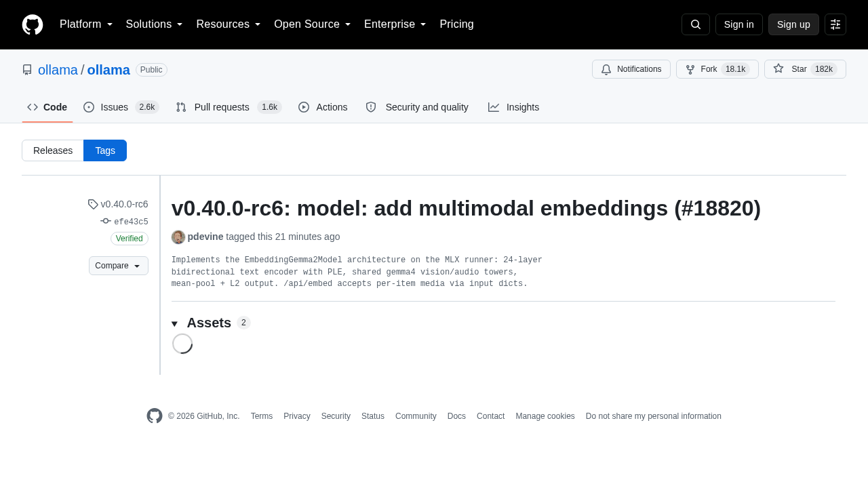Open the Security footer link
The width and height of the screenshot is (868, 488).
[x=336, y=416]
